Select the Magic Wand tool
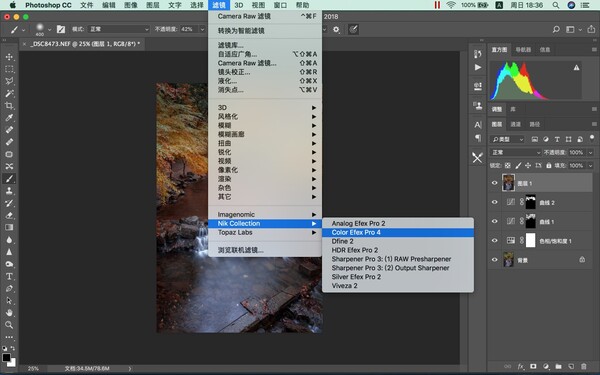This screenshot has height=375, width=600. tap(9, 93)
